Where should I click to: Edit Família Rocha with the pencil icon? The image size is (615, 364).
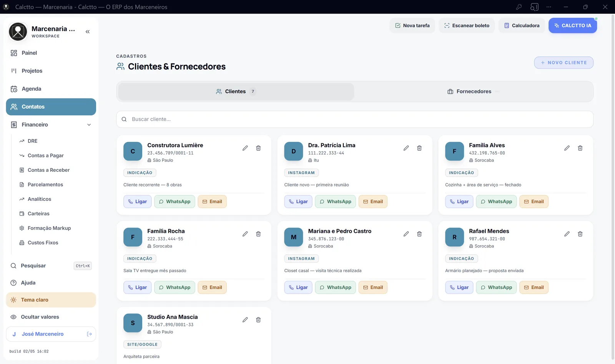245,234
